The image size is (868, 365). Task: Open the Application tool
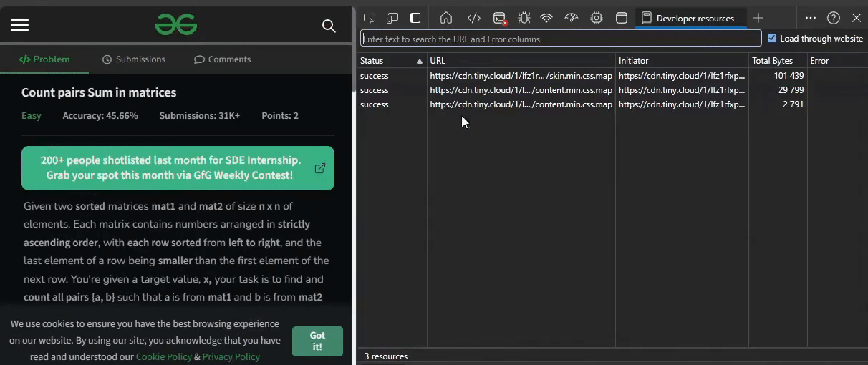click(622, 18)
